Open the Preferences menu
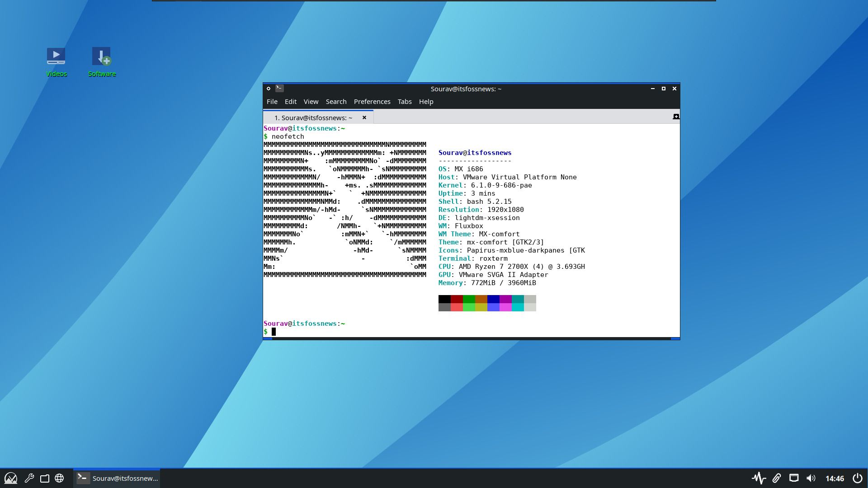The height and width of the screenshot is (488, 868). (x=372, y=102)
